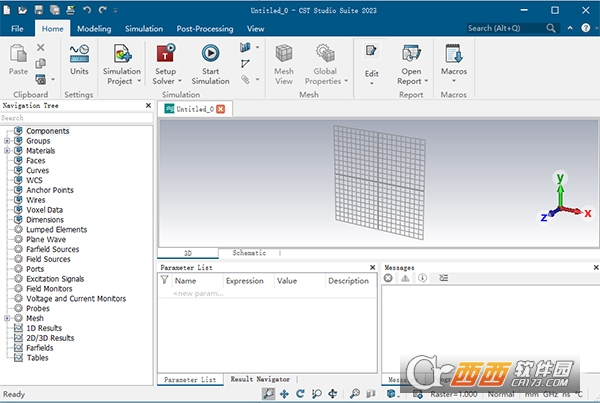Open the File menu

click(x=17, y=29)
